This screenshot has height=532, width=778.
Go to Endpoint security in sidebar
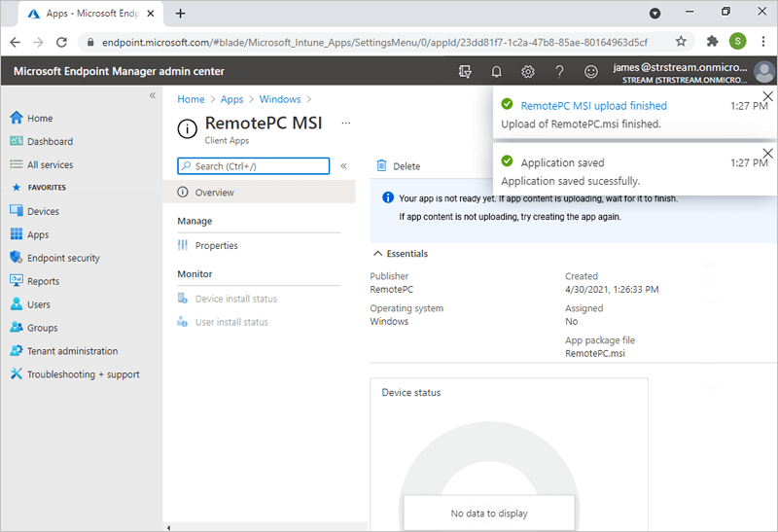63,258
